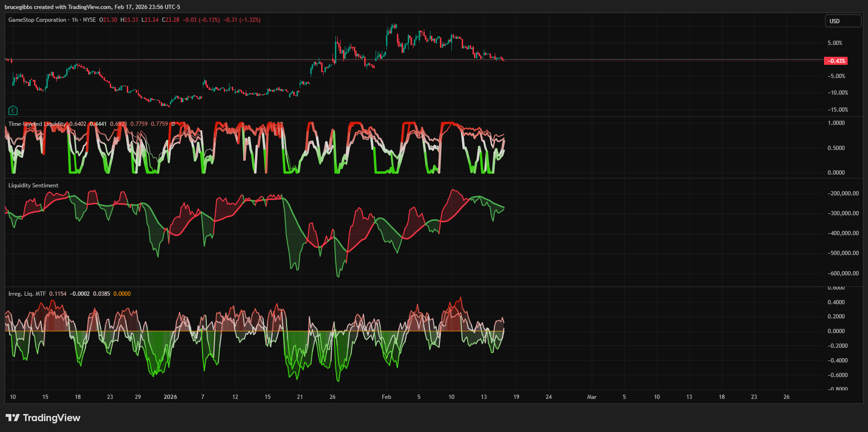Click the 1.0000 liquidity scale value

[836, 123]
